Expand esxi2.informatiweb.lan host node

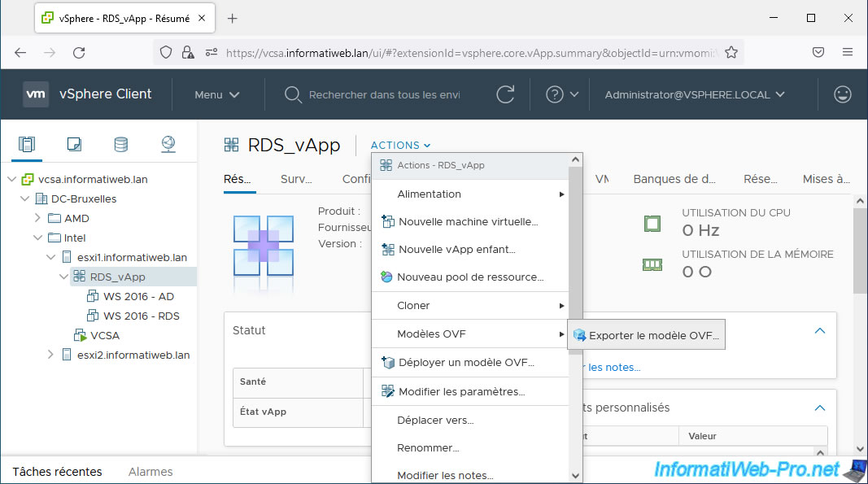click(x=51, y=355)
